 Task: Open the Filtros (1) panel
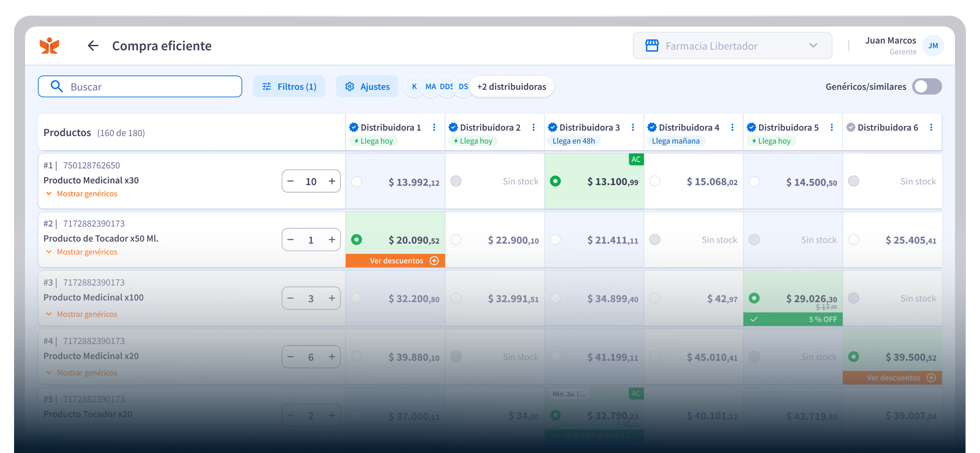(289, 87)
